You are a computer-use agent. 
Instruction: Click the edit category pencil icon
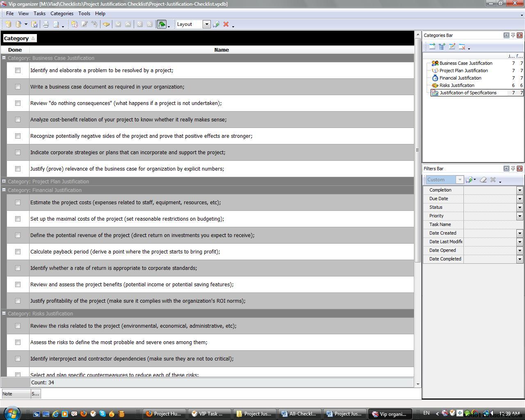(x=452, y=47)
